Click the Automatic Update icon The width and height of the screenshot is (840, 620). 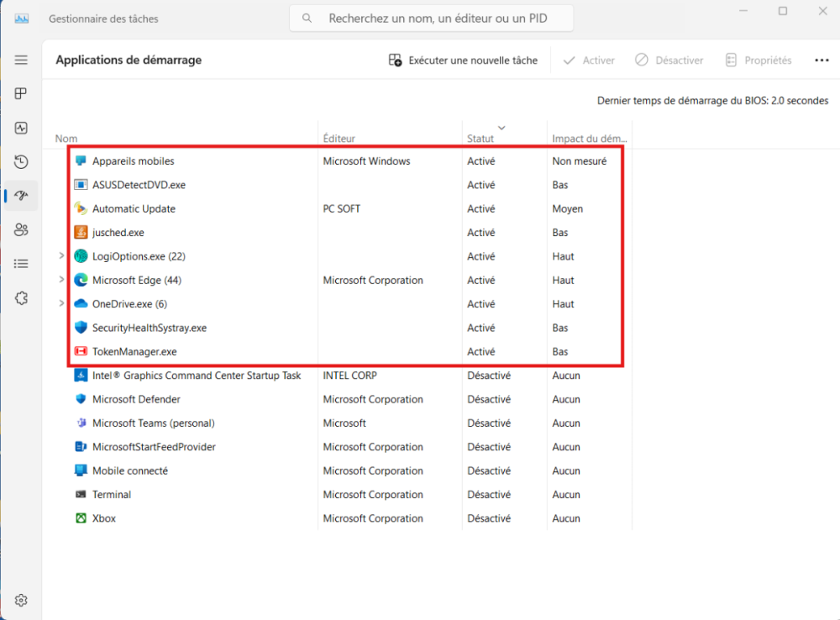[x=81, y=208]
